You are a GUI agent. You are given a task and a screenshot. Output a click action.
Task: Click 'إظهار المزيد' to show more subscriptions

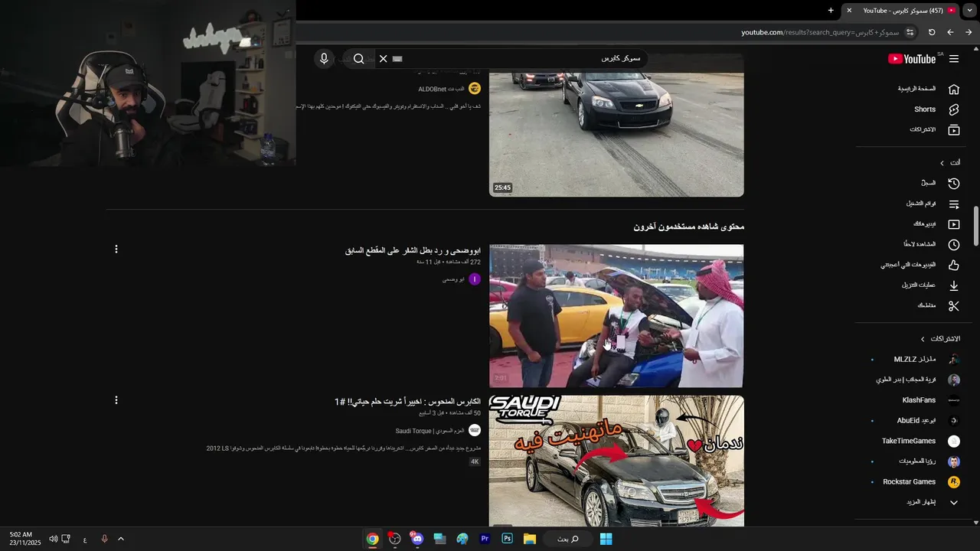pos(933,502)
